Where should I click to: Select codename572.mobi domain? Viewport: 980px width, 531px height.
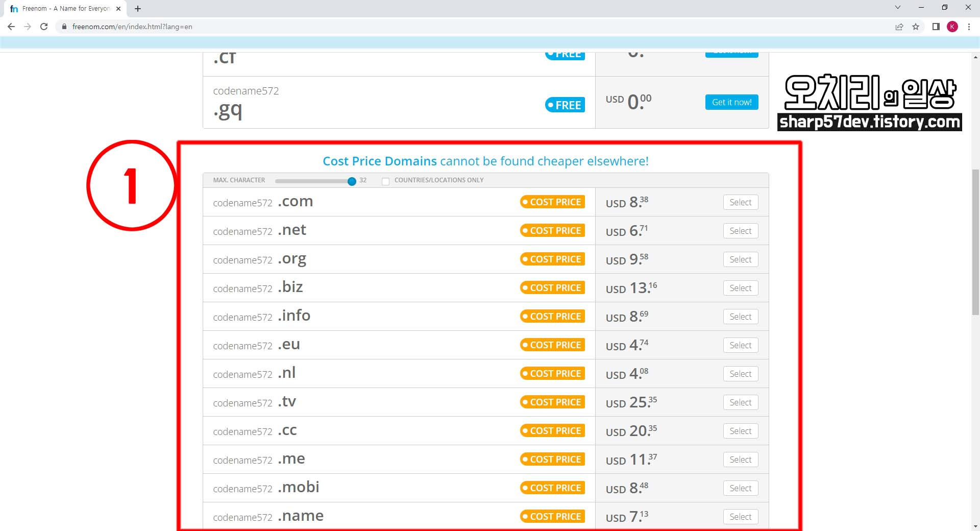pos(740,488)
